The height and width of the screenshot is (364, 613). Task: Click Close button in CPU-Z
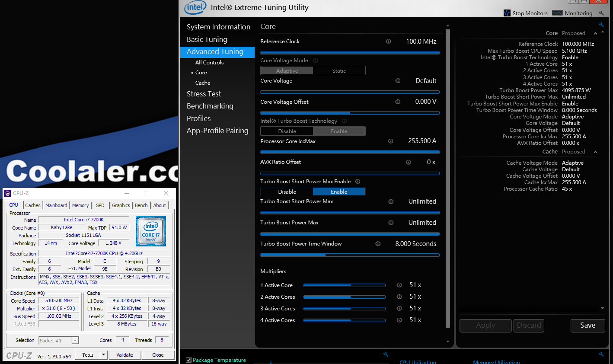pyautogui.click(x=158, y=355)
